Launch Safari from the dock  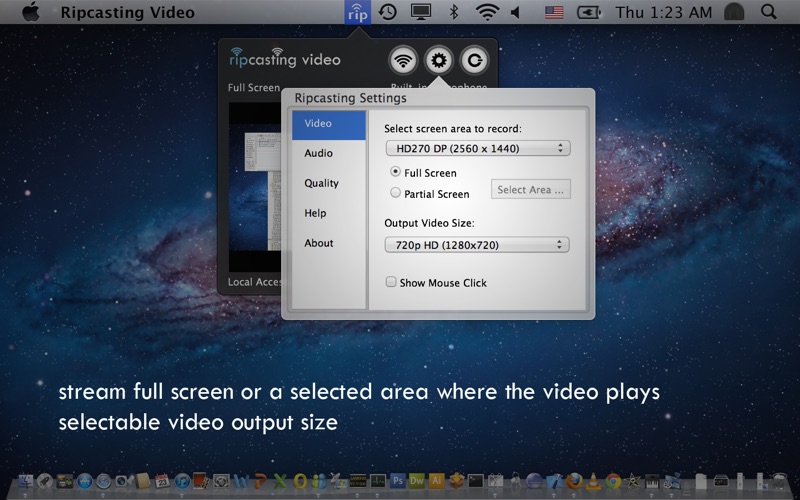[x=104, y=481]
